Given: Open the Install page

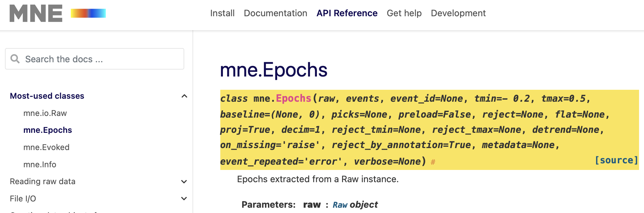Looking at the screenshot, I should tap(222, 13).
